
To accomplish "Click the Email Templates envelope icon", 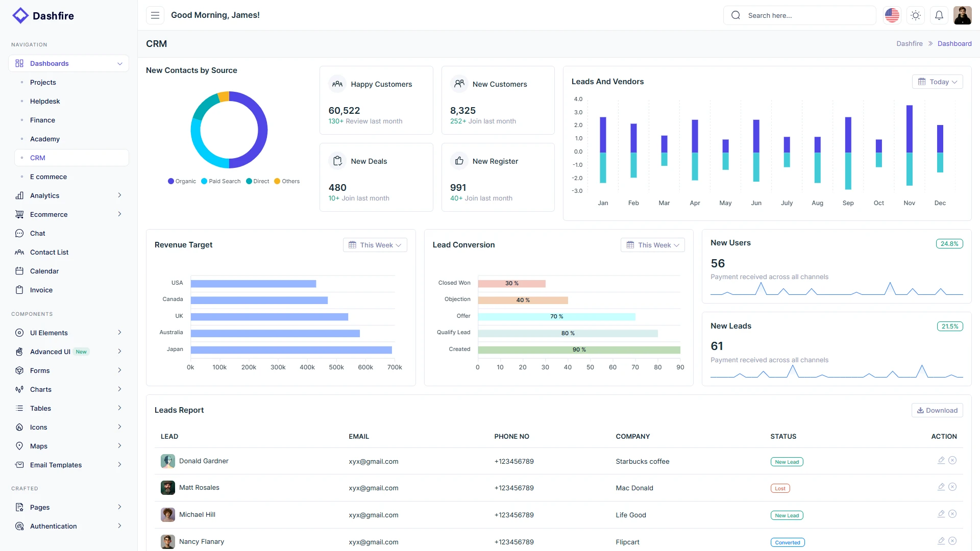I will [19, 465].
